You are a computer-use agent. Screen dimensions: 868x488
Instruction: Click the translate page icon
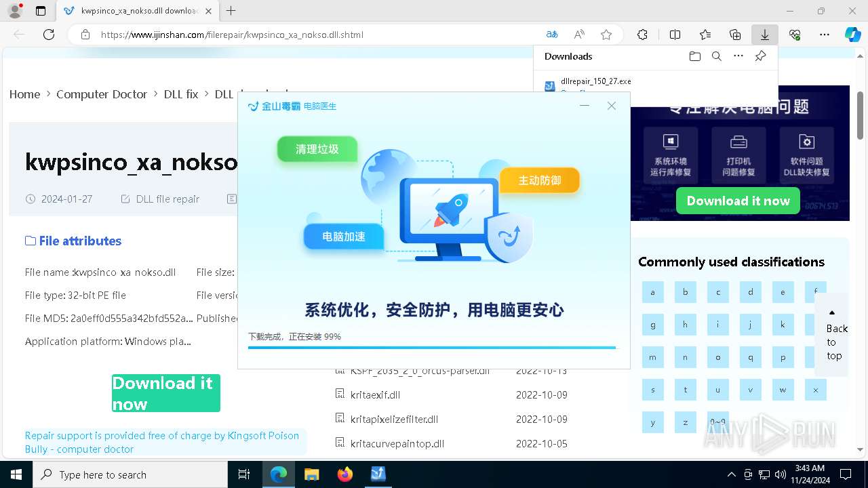(552, 35)
